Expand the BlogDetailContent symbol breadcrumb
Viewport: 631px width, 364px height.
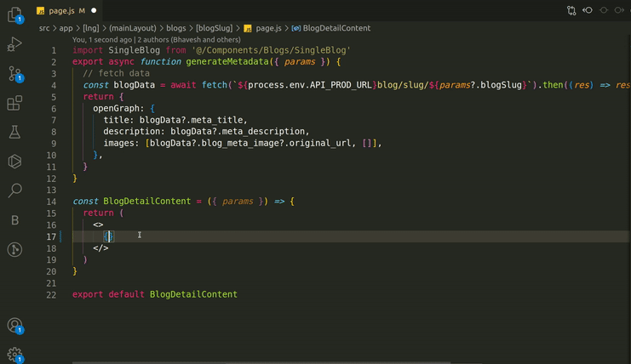tap(336, 28)
